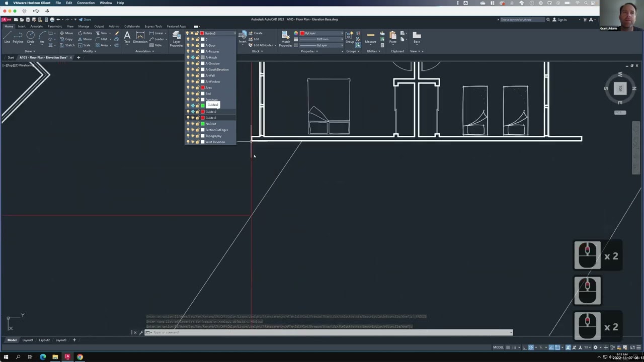Click the Create block button
The image size is (644, 362).
point(255,33)
